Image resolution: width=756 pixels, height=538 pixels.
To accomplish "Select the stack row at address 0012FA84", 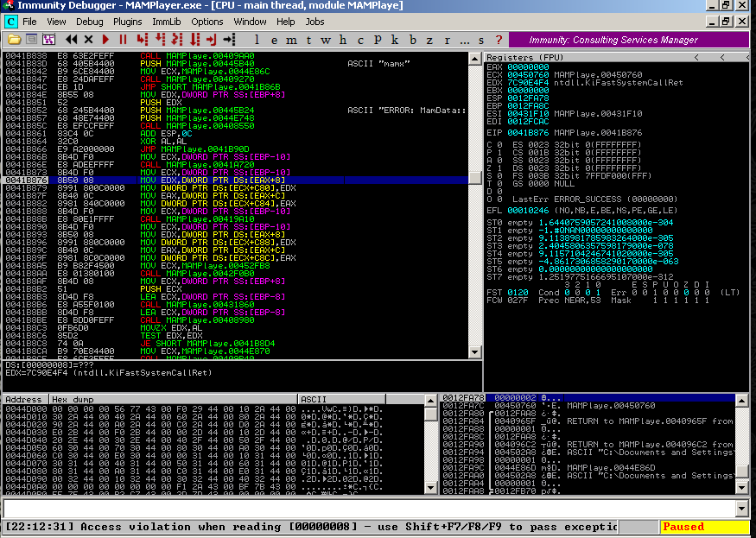I will tap(588, 421).
